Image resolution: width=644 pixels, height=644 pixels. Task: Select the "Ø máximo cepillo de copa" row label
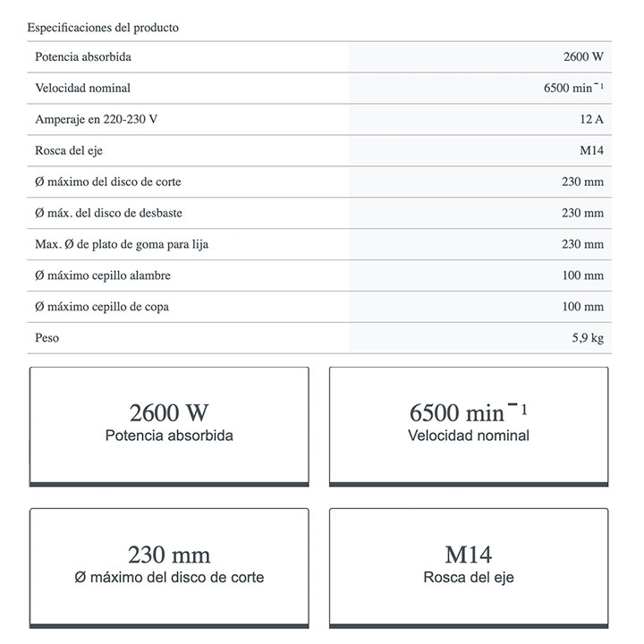pyautogui.click(x=102, y=307)
